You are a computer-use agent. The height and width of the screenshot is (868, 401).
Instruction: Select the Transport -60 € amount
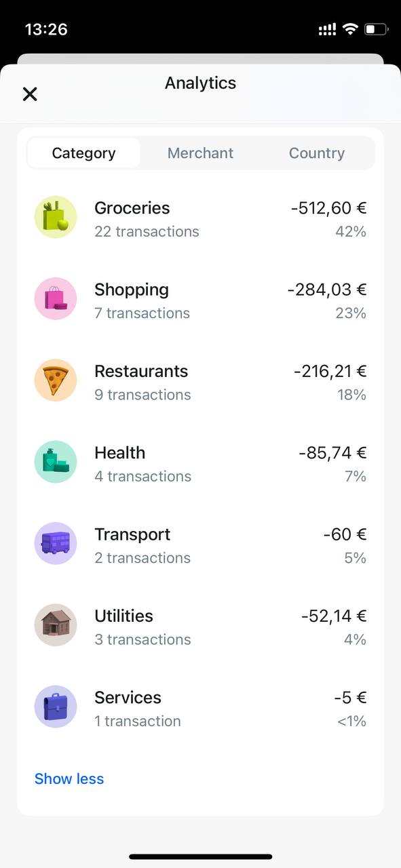[345, 534]
